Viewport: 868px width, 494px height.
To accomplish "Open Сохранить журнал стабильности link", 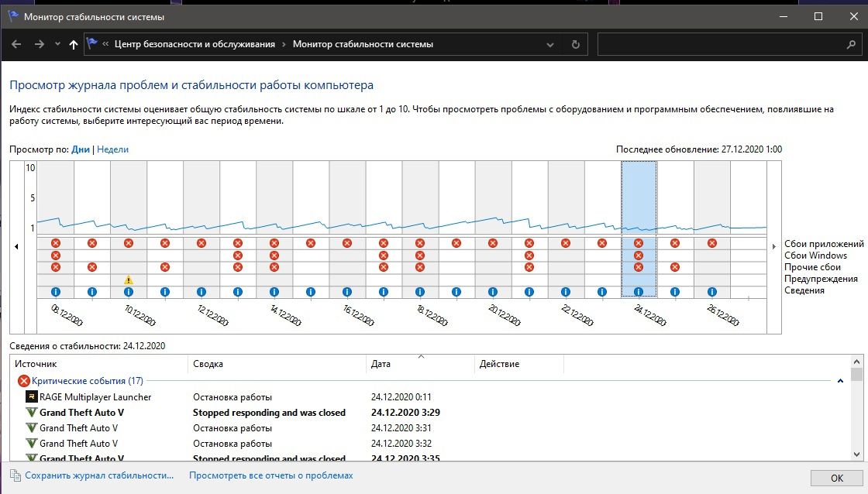I will [x=99, y=475].
